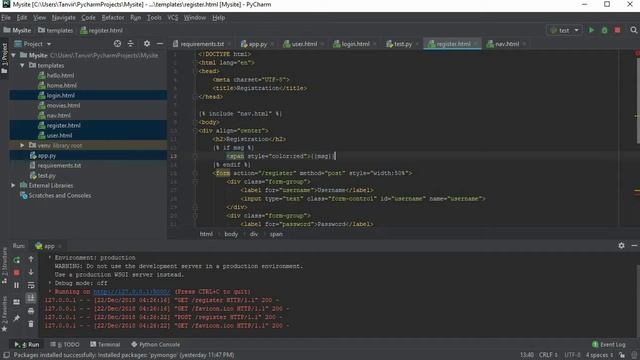Open the test run configuration dropdown
This screenshot has height=360, width=640.
coord(564,30)
